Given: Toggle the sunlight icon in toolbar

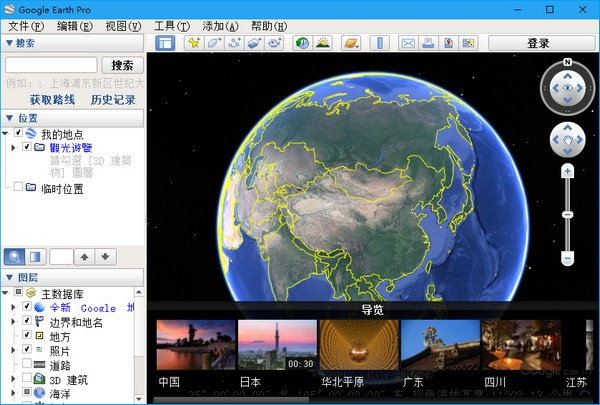Looking at the screenshot, I should (x=322, y=43).
